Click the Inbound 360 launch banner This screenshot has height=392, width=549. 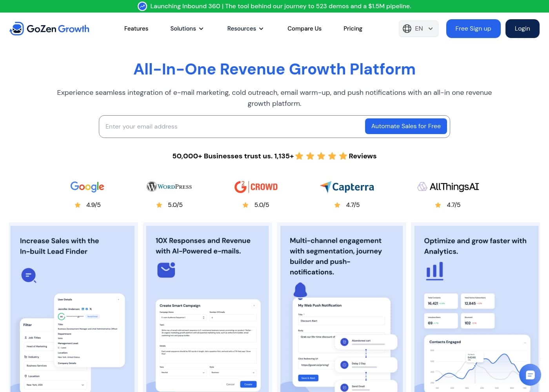pos(274,6)
